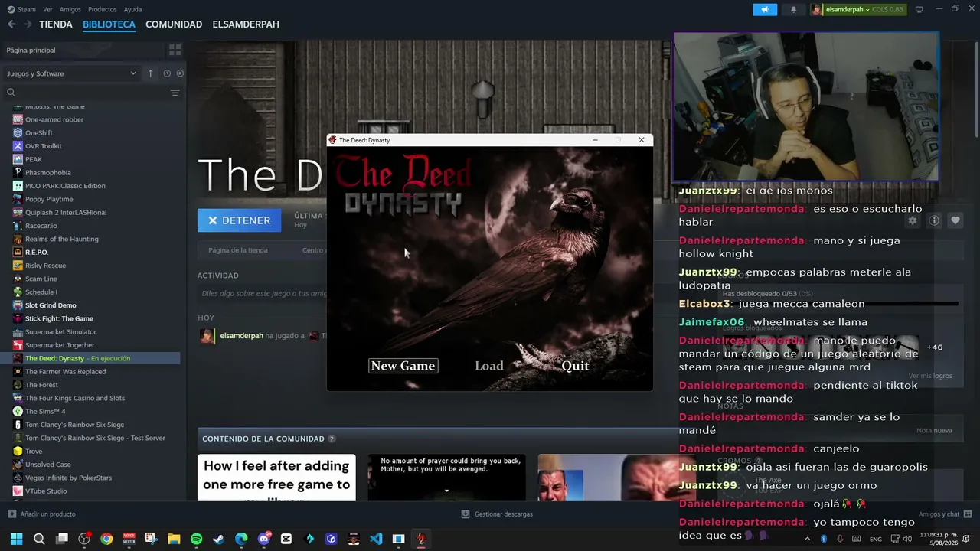Open game info icon

[x=934, y=220]
